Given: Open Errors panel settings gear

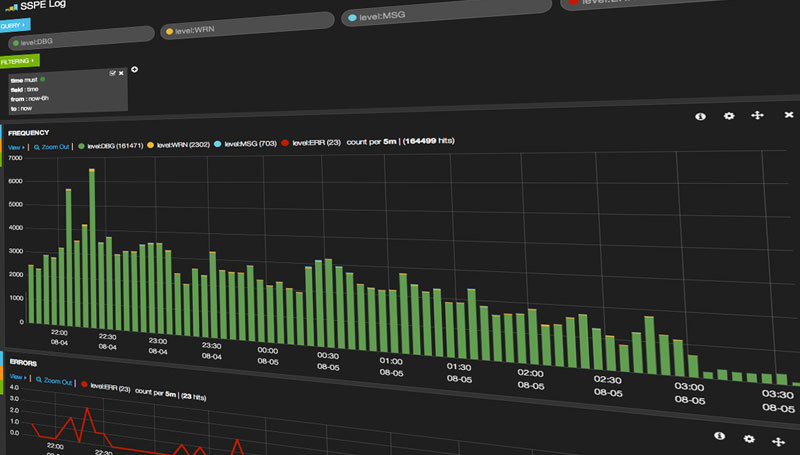Looking at the screenshot, I should click(x=749, y=439).
